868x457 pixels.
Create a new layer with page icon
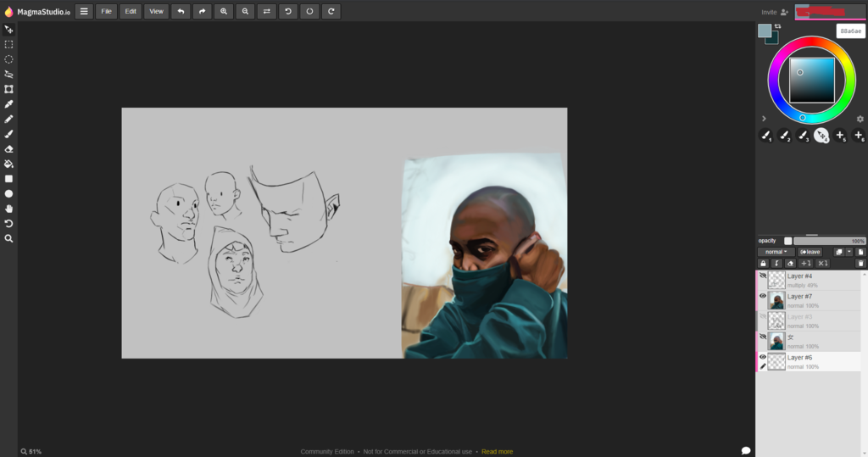(860, 252)
